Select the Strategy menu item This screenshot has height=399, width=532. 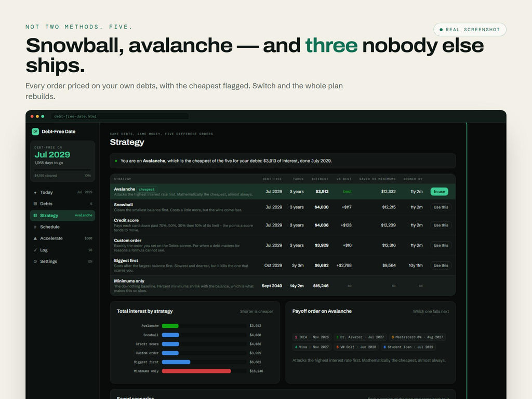(62, 216)
